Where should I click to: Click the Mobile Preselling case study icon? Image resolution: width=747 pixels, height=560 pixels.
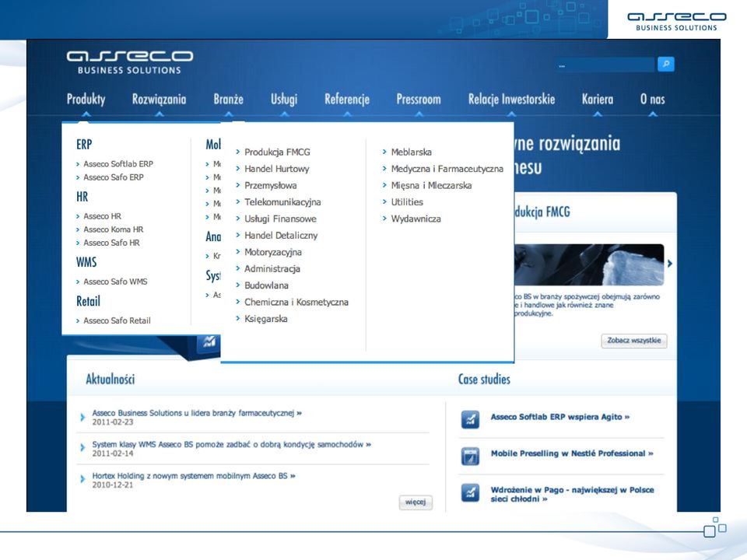pos(470,457)
